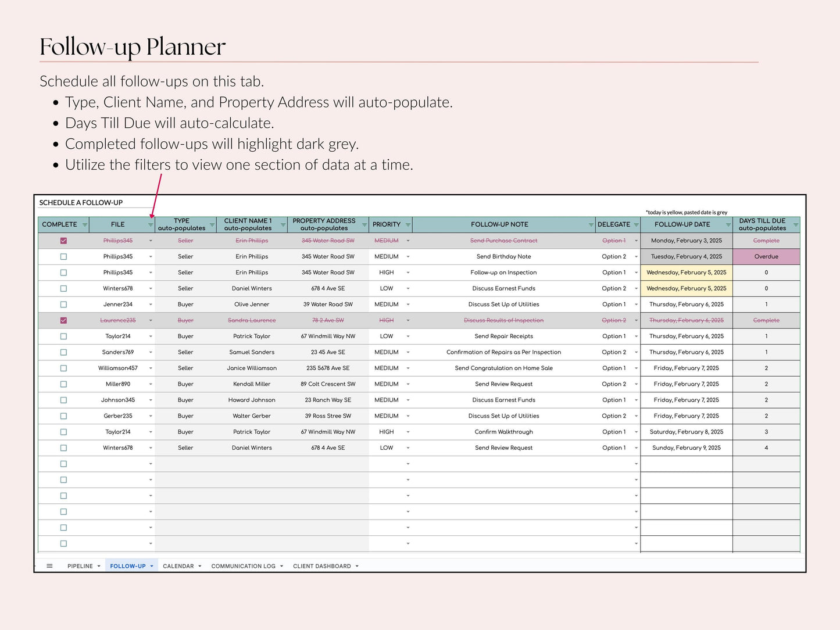Open the CLIENT DASHBOARD sheet tab
Image resolution: width=840 pixels, height=630 pixels.
click(322, 566)
